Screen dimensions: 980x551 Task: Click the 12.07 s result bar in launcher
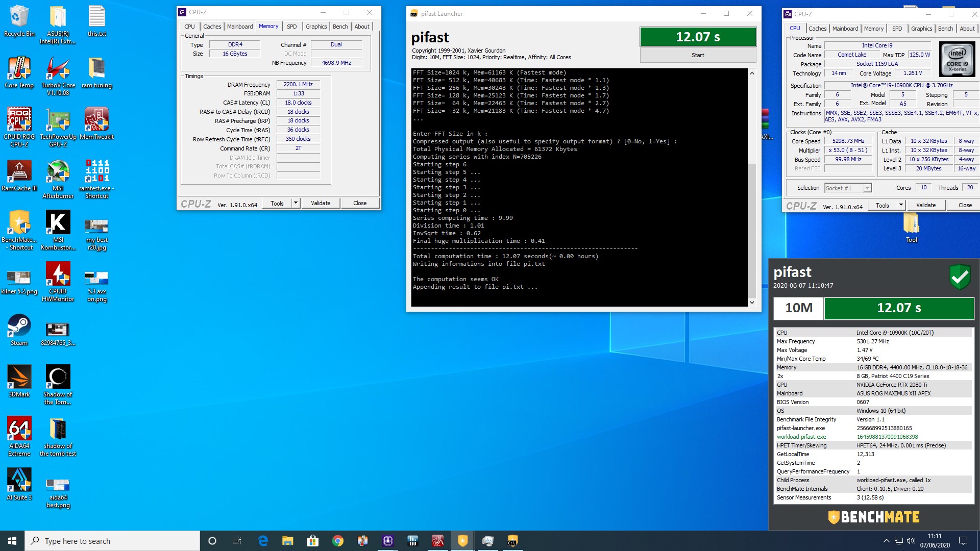click(698, 37)
